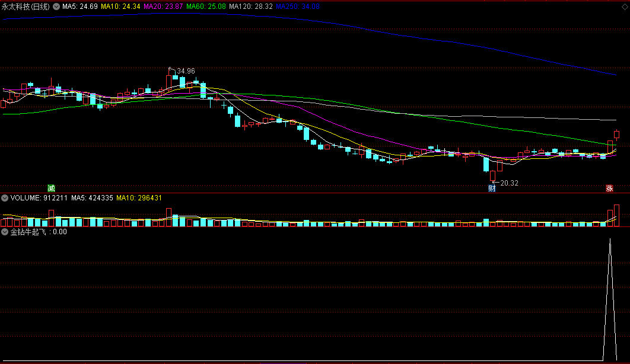Click the 34.96 high price label
The image size is (630, 364).
(x=186, y=71)
